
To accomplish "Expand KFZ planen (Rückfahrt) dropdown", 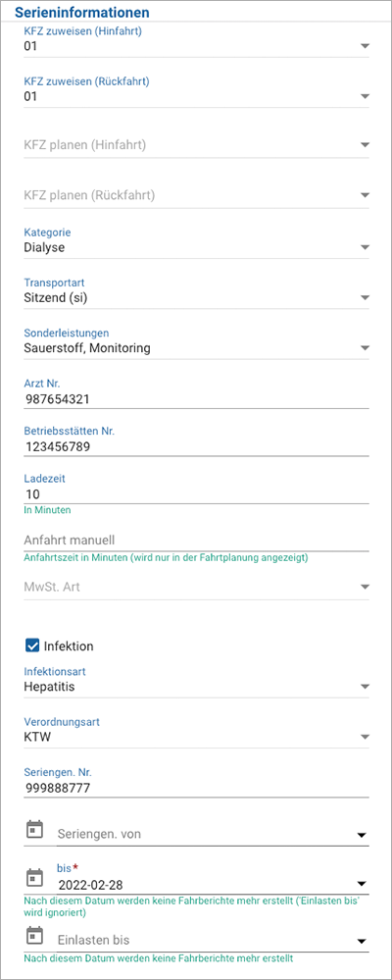I will (x=196, y=195).
